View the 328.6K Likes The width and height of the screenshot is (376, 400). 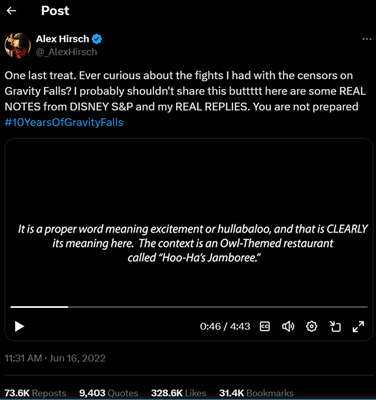(179, 393)
